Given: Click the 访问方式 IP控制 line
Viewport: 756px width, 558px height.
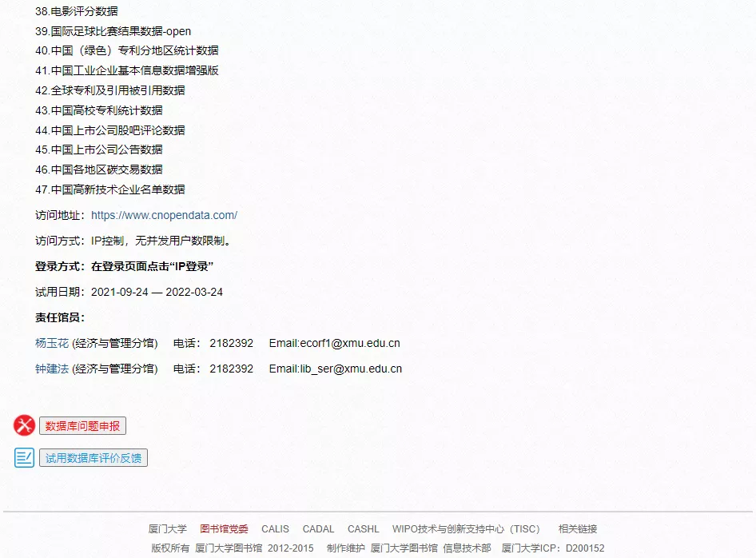Looking at the screenshot, I should coord(133,241).
